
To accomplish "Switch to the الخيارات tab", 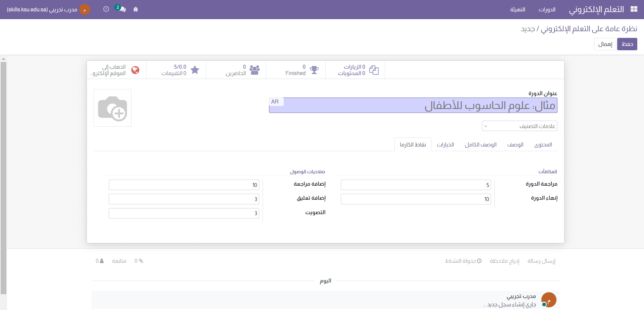I will coord(445,144).
